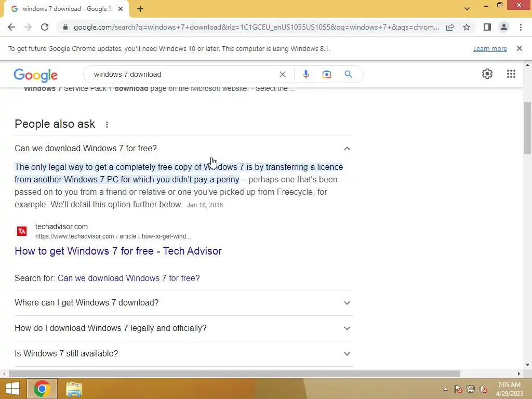Click the Tech Advisor favicon
The height and width of the screenshot is (399, 532).
22,231
